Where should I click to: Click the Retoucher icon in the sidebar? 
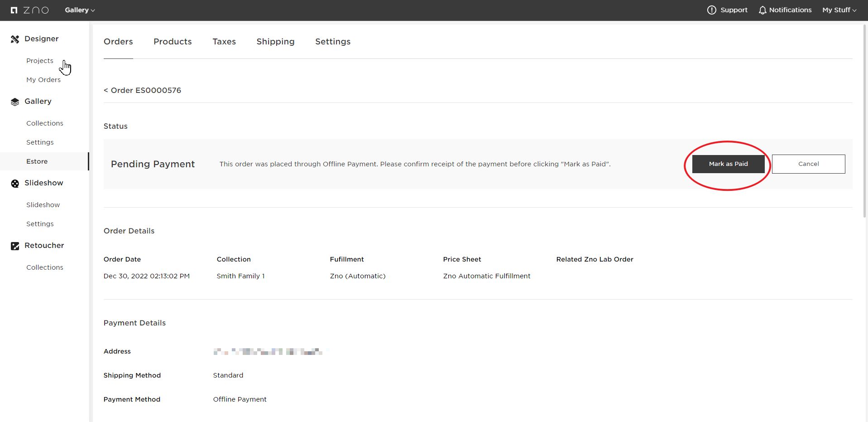pos(14,246)
